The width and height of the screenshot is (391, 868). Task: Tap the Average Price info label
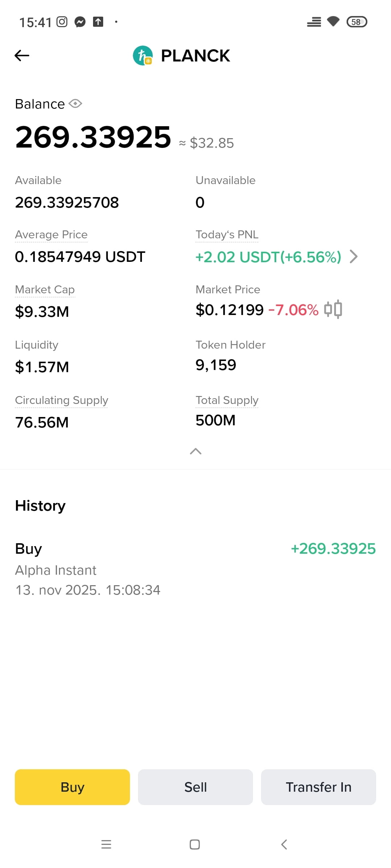point(51,234)
